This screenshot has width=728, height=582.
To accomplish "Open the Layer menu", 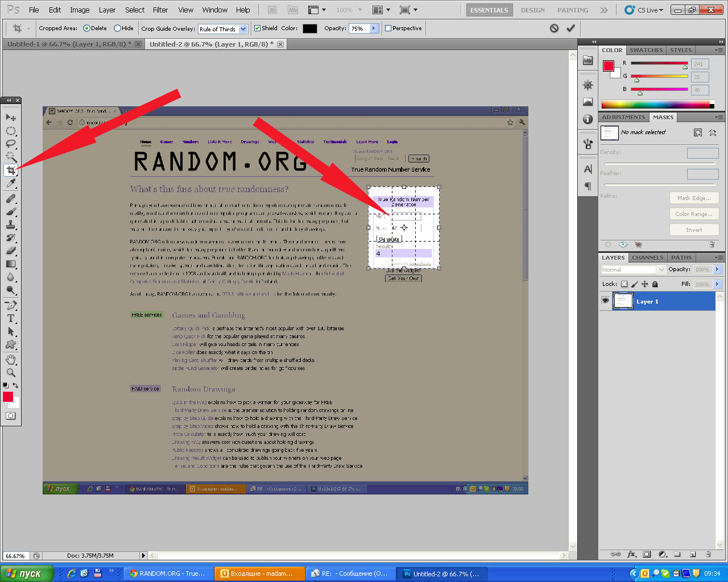I will tap(107, 10).
